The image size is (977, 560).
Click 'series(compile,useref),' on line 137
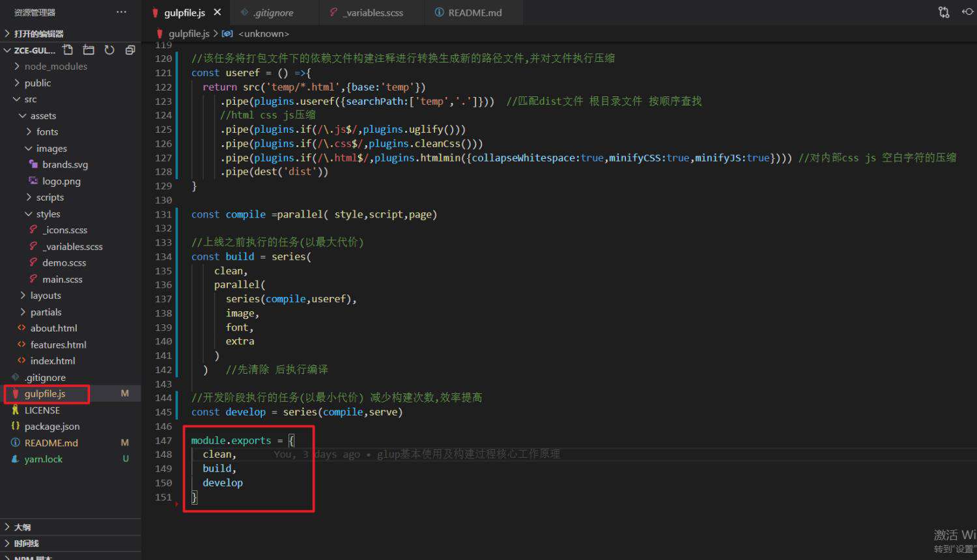291,299
